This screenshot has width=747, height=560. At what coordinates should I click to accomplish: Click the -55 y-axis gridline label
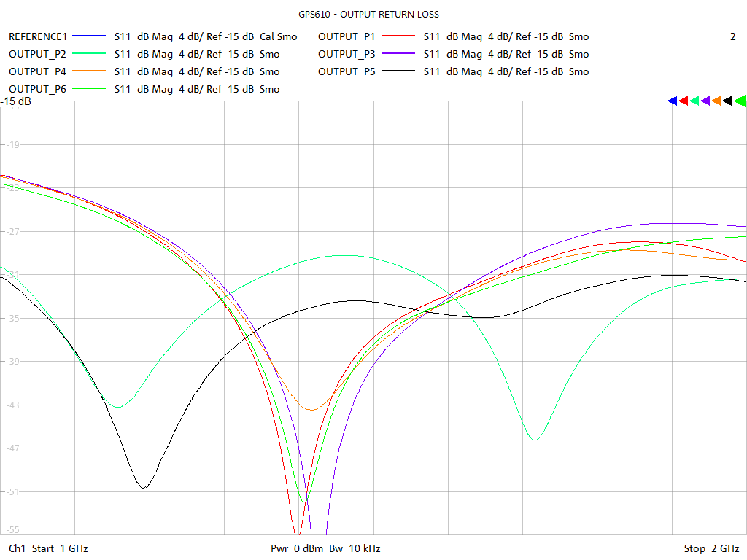click(x=13, y=529)
